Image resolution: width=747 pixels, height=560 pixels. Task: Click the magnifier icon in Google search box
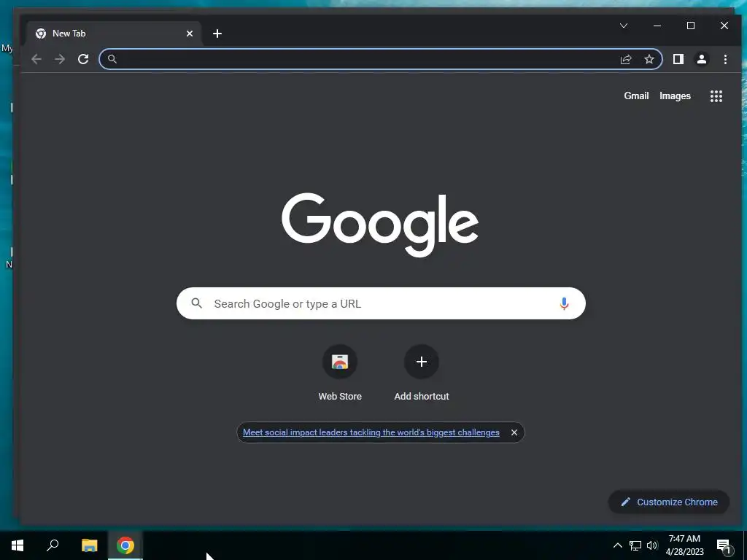(x=196, y=303)
